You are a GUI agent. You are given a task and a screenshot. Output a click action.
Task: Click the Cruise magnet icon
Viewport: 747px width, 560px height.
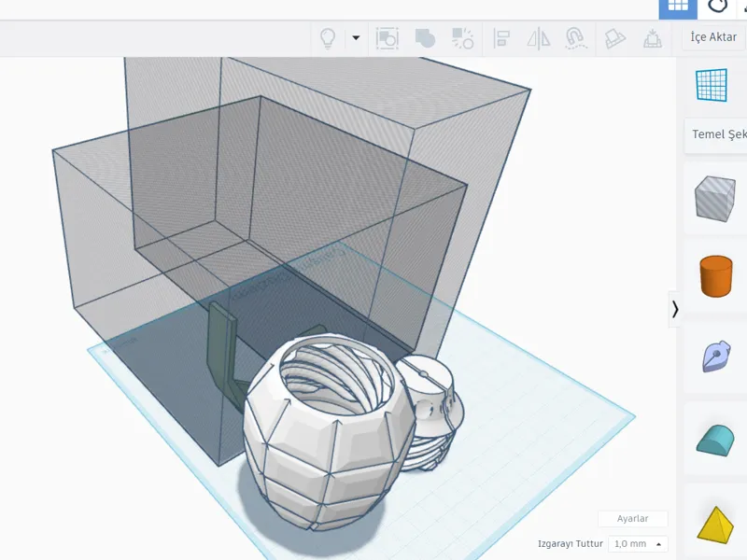[575, 38]
